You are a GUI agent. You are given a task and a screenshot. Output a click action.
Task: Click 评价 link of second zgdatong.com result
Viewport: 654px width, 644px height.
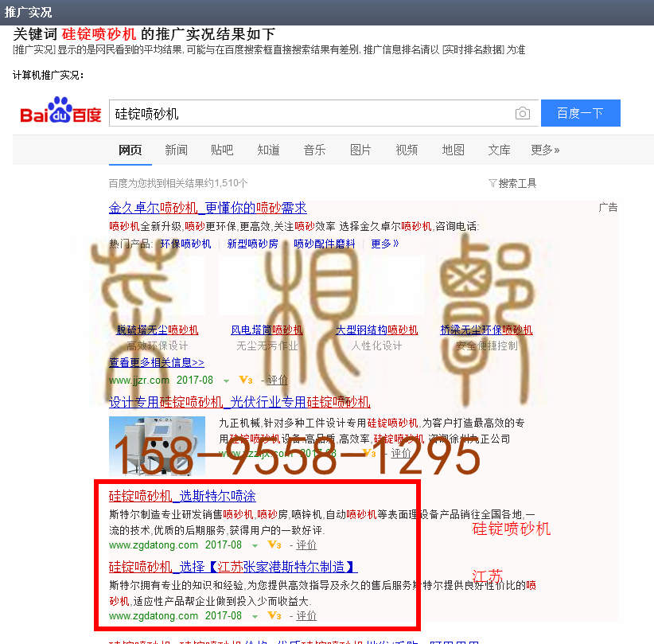coord(306,616)
